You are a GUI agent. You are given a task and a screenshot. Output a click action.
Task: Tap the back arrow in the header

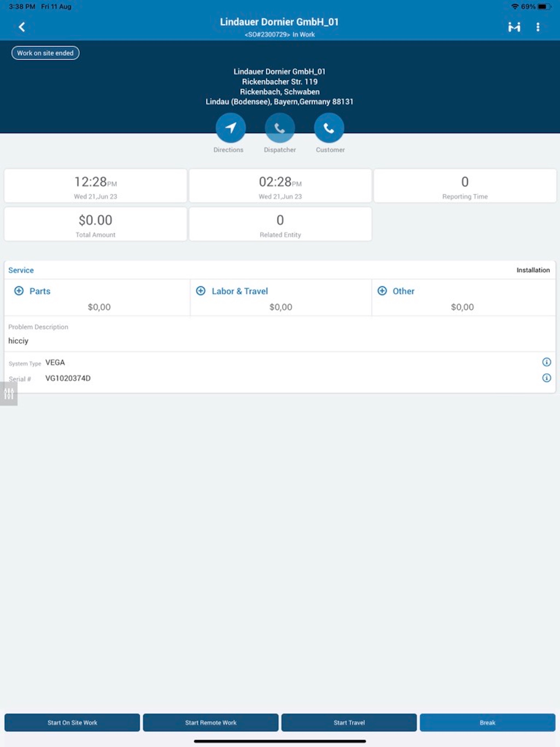pos(22,27)
